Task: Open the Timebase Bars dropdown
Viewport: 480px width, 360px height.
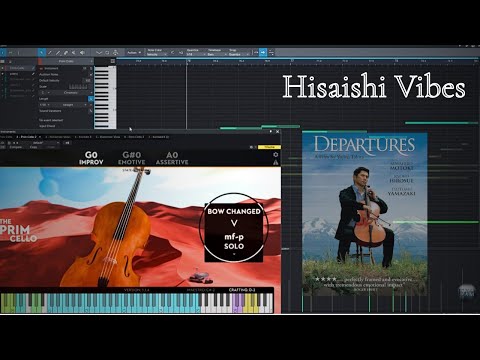Action: [x=216, y=54]
